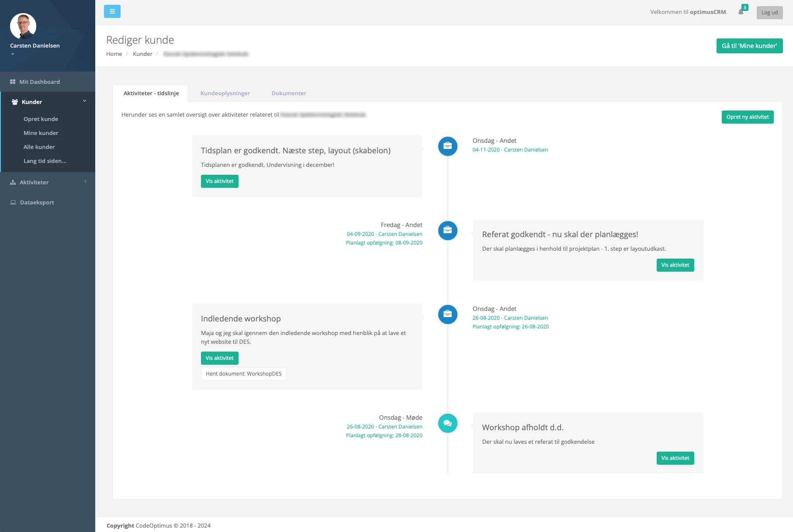Click the briefcase icon beside Referat godkendt
Screen dimensions: 793x532
447,230
